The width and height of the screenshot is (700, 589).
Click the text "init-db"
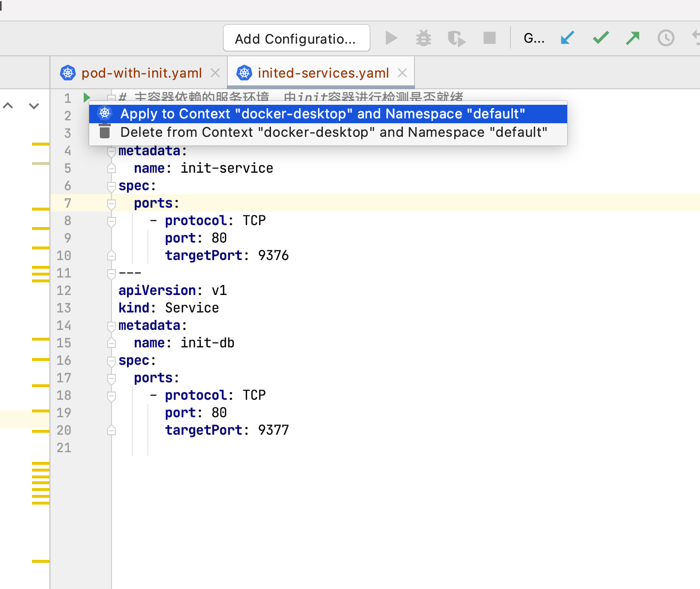pos(207,343)
